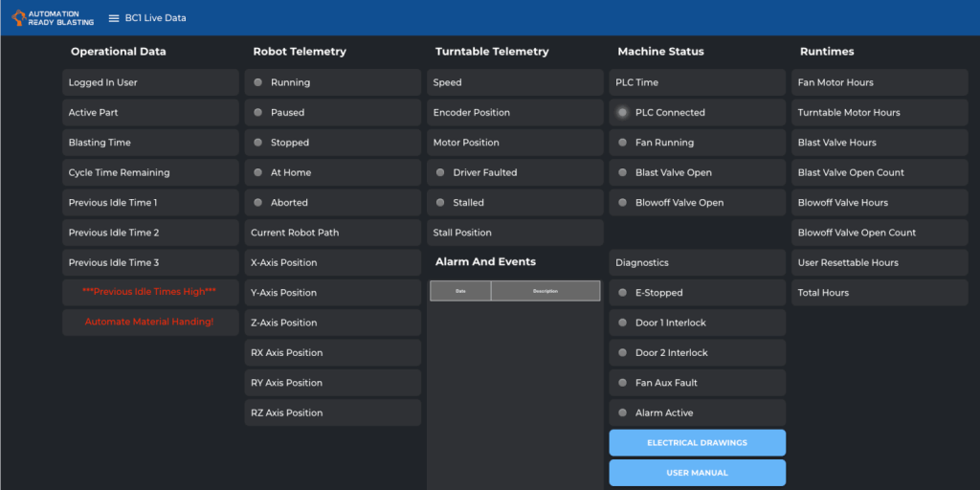
Task: Click the Logged In User field
Action: point(150,83)
